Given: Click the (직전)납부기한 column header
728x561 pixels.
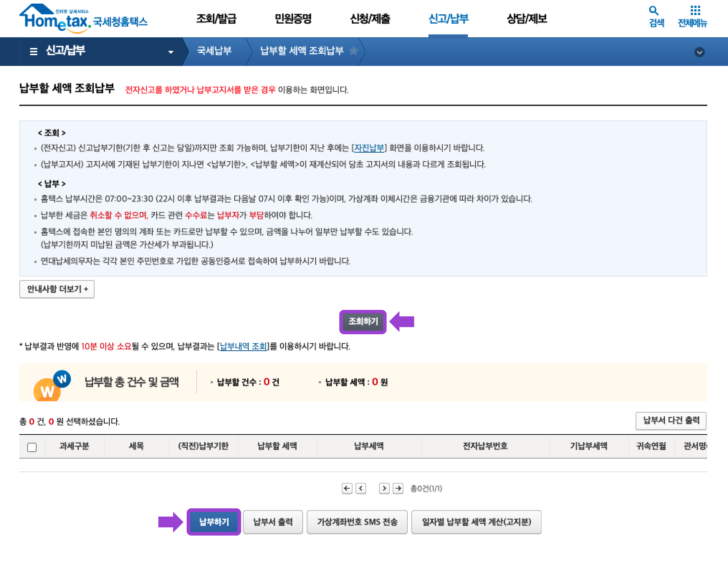Looking at the screenshot, I should coord(203,446).
